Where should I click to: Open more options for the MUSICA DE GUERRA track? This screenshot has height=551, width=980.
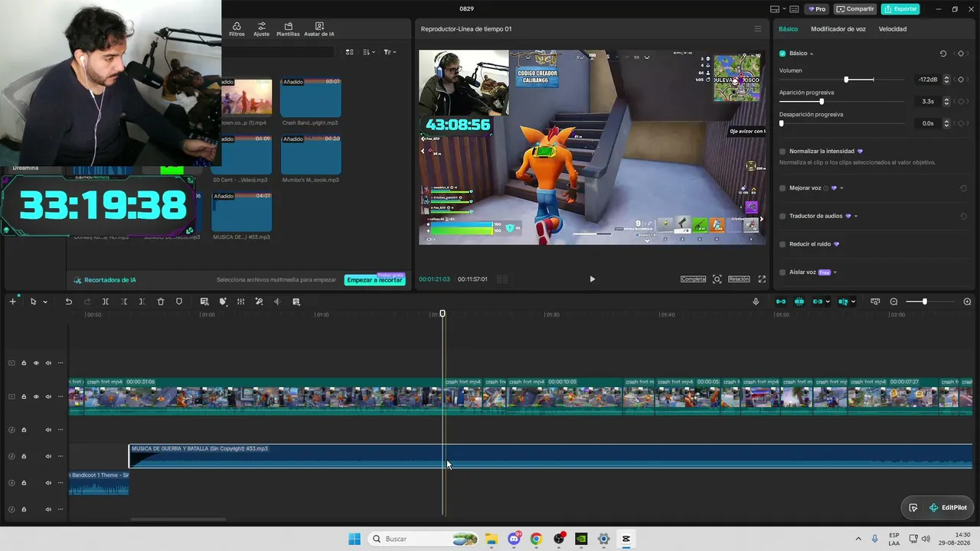tap(60, 457)
